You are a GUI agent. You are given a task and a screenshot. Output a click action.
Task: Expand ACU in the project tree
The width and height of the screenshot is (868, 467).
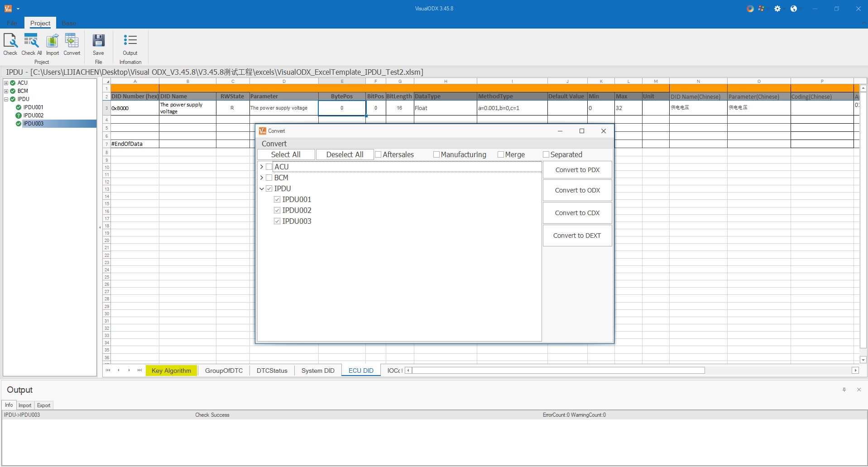[6, 83]
